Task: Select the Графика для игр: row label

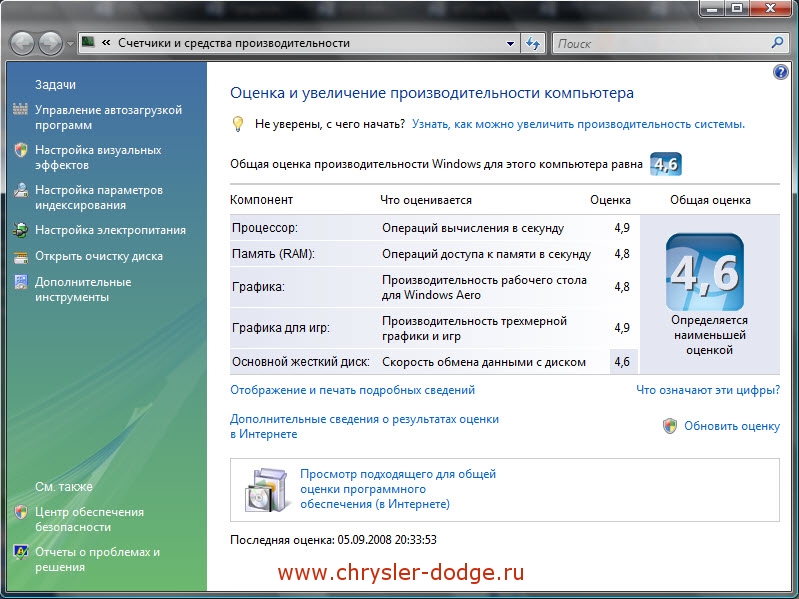Action: pyautogui.click(x=281, y=328)
